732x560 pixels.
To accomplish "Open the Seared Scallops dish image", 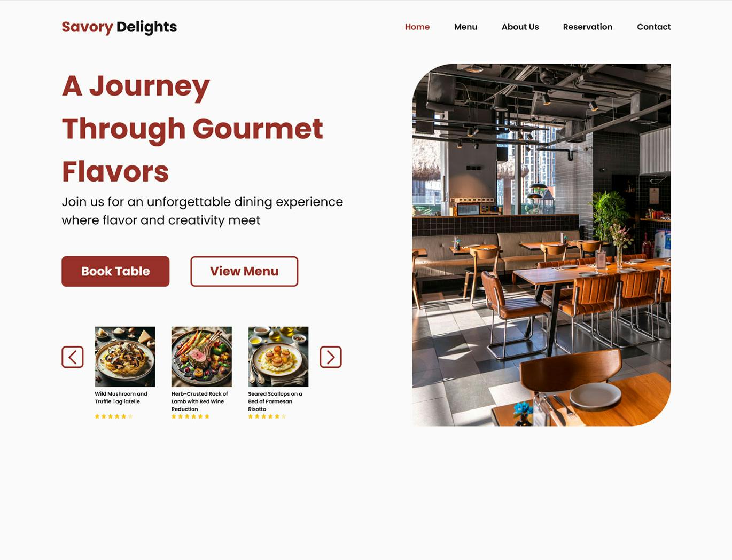I will coord(278,357).
